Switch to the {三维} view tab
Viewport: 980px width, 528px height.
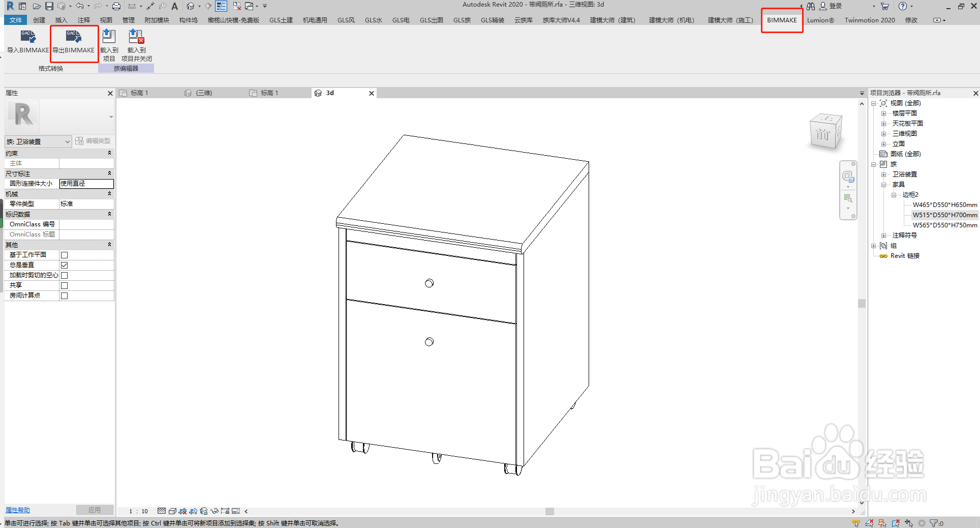pos(203,93)
